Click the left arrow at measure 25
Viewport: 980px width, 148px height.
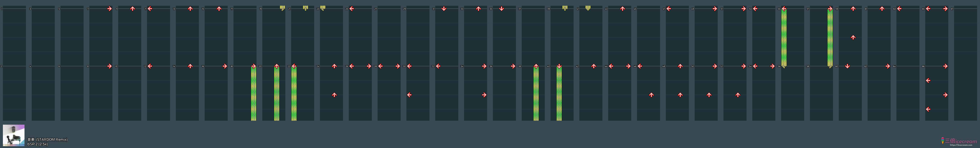coord(351,9)
